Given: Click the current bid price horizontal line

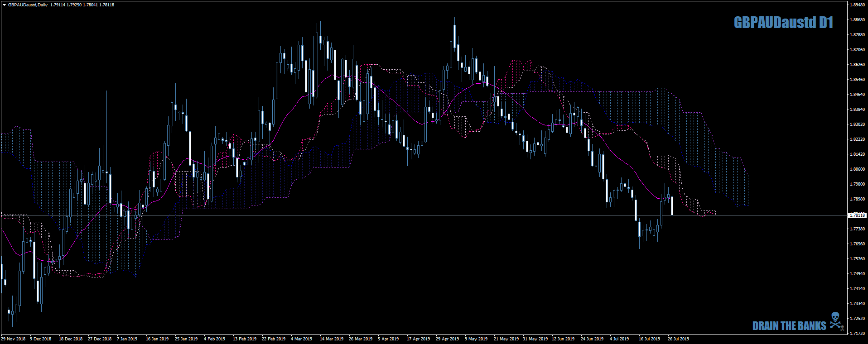Looking at the screenshot, I should [x=424, y=215].
